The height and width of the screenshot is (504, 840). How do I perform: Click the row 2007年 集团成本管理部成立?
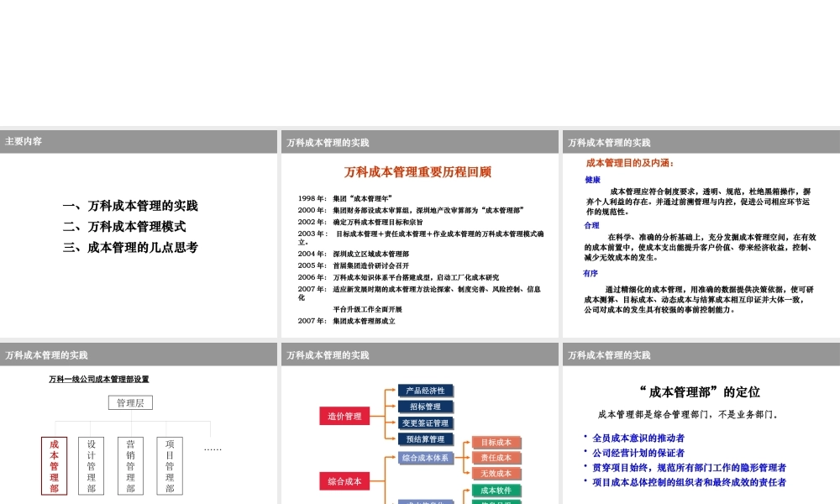point(347,321)
